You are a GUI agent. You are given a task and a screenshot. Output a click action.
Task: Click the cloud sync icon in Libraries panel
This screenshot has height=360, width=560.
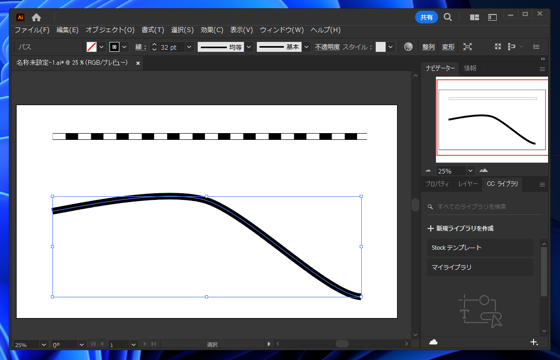pos(433,342)
